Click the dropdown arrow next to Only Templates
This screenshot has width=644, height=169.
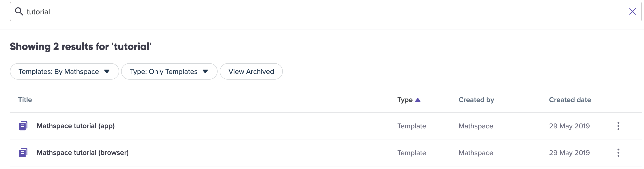point(205,72)
